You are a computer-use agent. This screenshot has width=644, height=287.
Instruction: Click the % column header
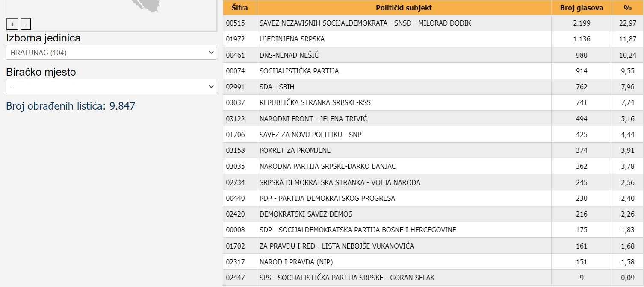[x=627, y=8]
